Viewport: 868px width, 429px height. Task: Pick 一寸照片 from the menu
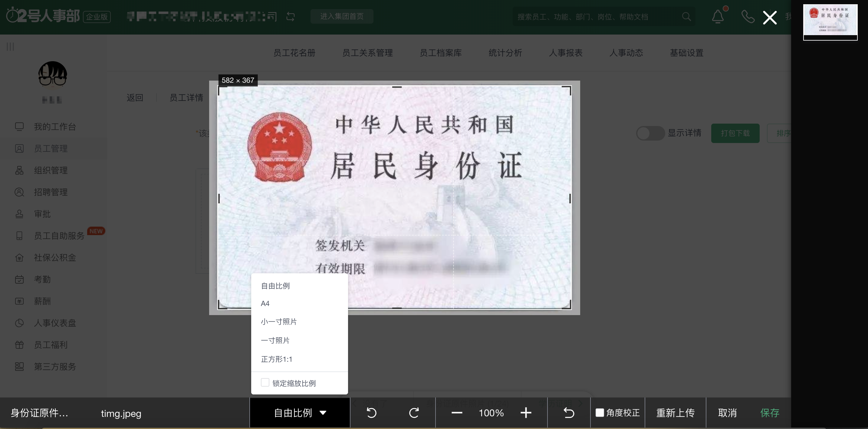coord(275,340)
